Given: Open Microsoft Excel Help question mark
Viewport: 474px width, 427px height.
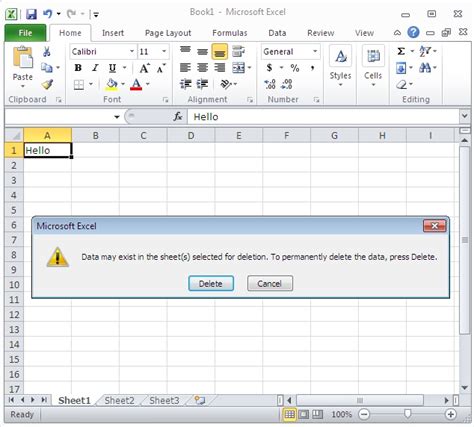Looking at the screenshot, I should [x=413, y=32].
